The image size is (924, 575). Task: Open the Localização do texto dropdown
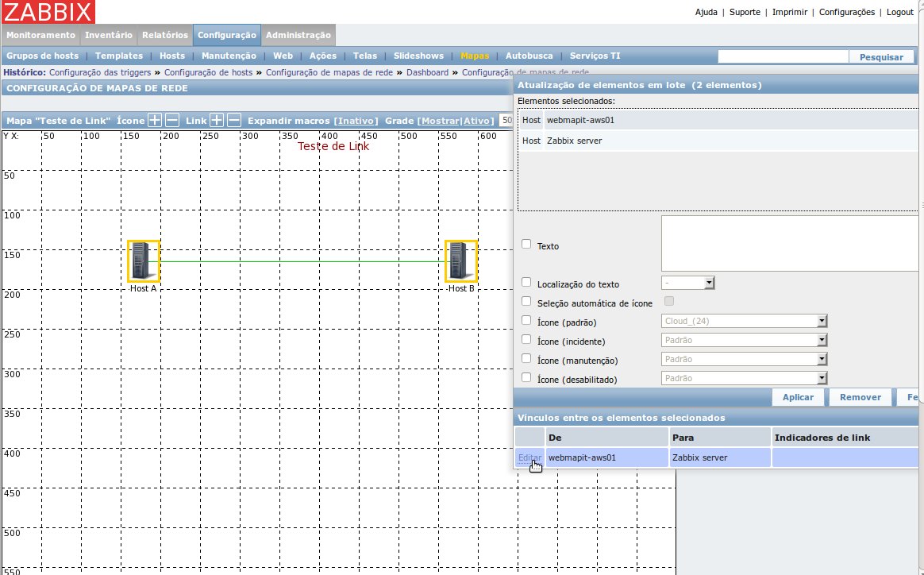[x=687, y=283]
